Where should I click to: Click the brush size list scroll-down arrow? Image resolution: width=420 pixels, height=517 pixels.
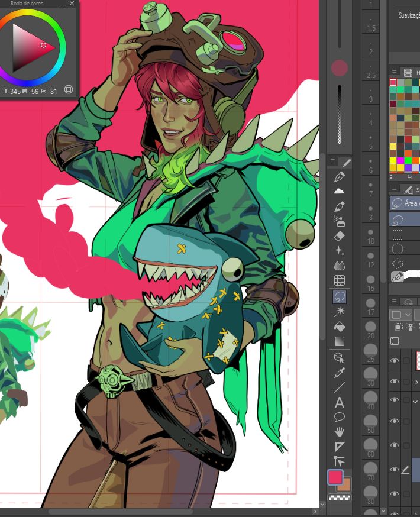[x=383, y=511]
